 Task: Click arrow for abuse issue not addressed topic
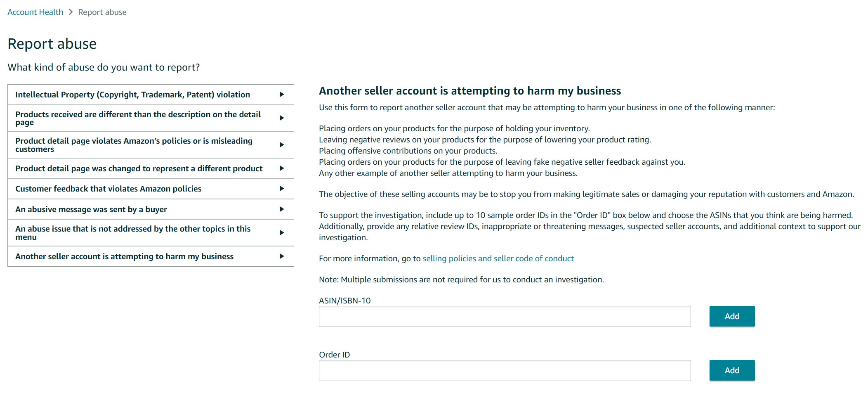282,233
